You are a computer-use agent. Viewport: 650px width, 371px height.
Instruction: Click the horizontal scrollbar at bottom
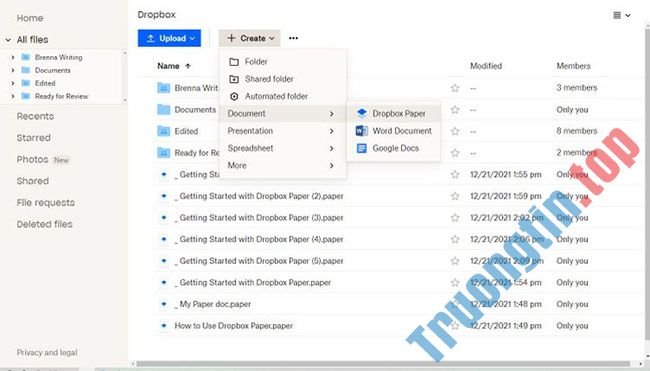click(x=383, y=364)
